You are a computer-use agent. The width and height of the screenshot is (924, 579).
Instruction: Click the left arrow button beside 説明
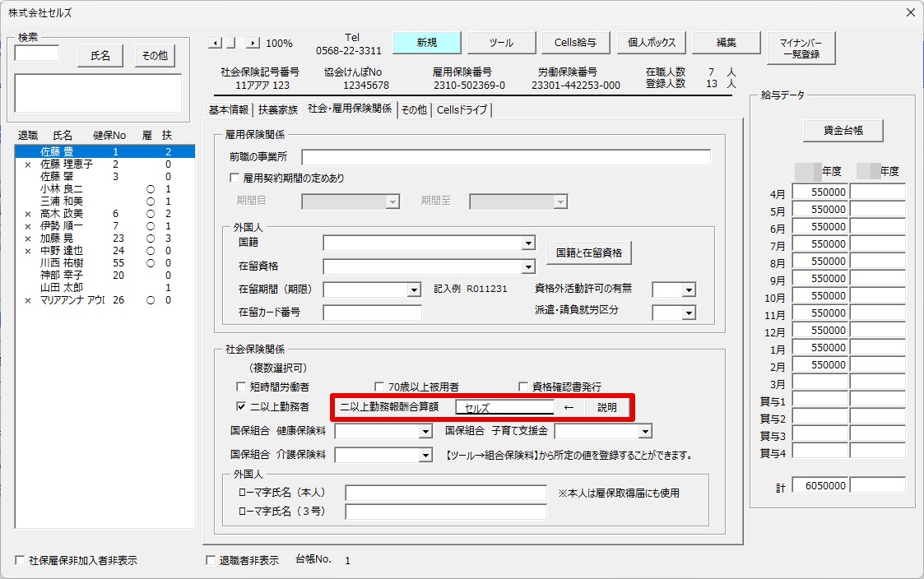click(x=569, y=408)
